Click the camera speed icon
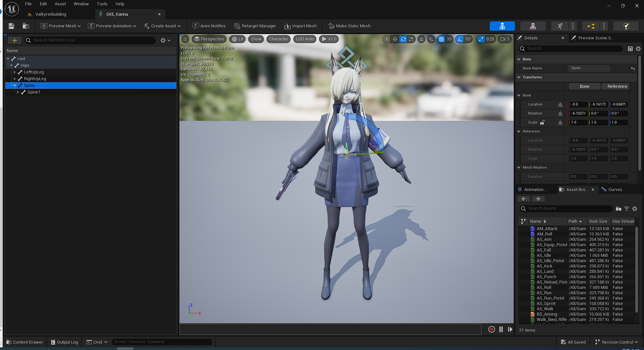644x350 pixels. (x=505, y=39)
